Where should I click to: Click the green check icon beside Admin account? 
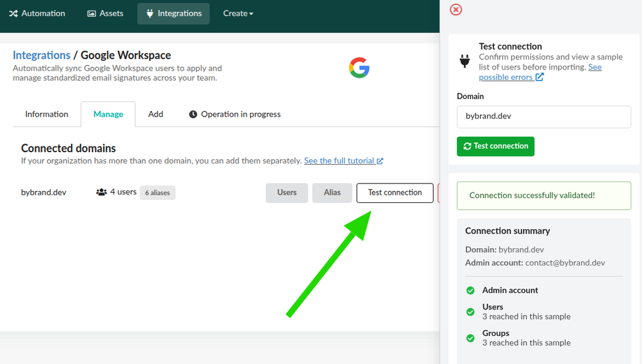(470, 290)
